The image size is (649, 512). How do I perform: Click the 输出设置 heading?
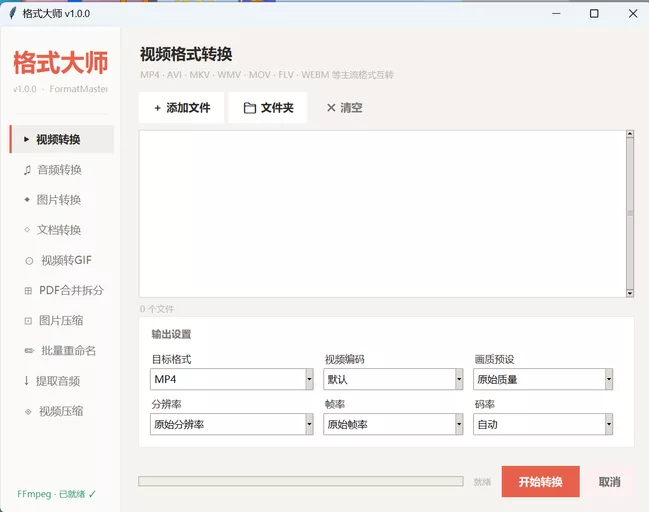(x=171, y=334)
